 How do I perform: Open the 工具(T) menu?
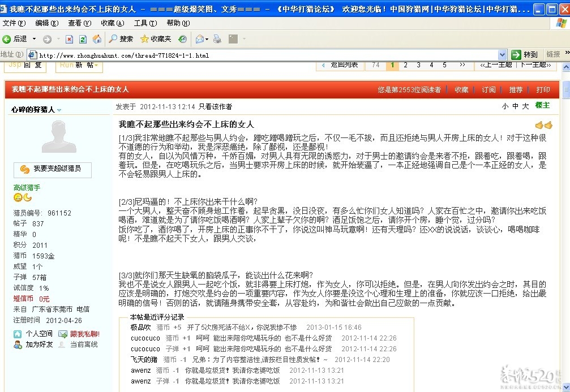tap(144, 23)
